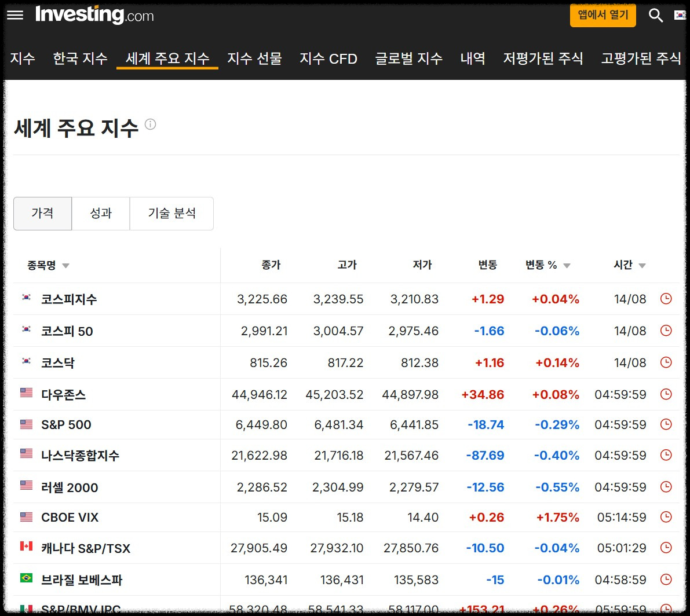Image resolution: width=690 pixels, height=616 pixels.
Task: Click the US flag next to 다우존스
Action: click(x=27, y=393)
